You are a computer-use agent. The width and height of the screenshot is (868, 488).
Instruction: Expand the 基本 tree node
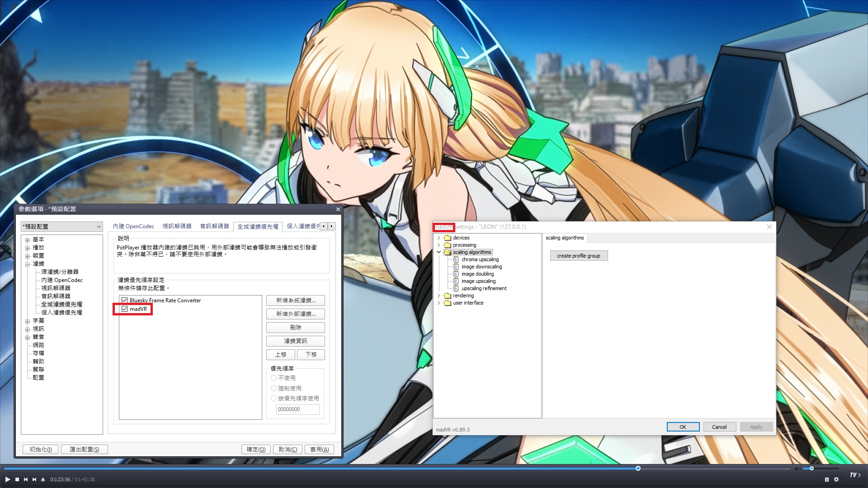[x=28, y=240]
